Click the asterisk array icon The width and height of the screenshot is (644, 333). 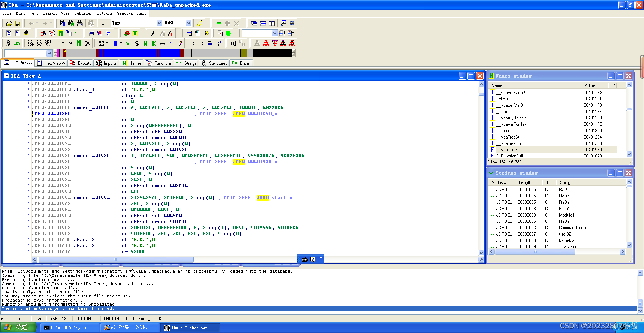[70, 43]
